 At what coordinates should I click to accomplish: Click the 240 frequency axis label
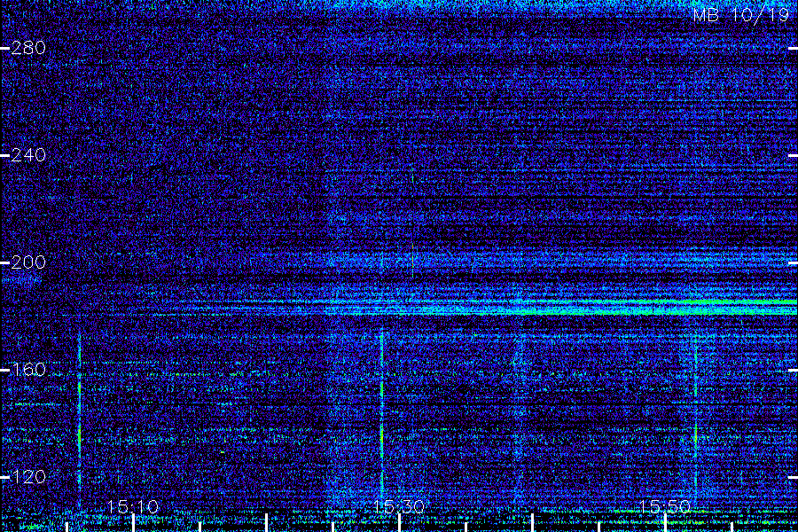click(28, 155)
